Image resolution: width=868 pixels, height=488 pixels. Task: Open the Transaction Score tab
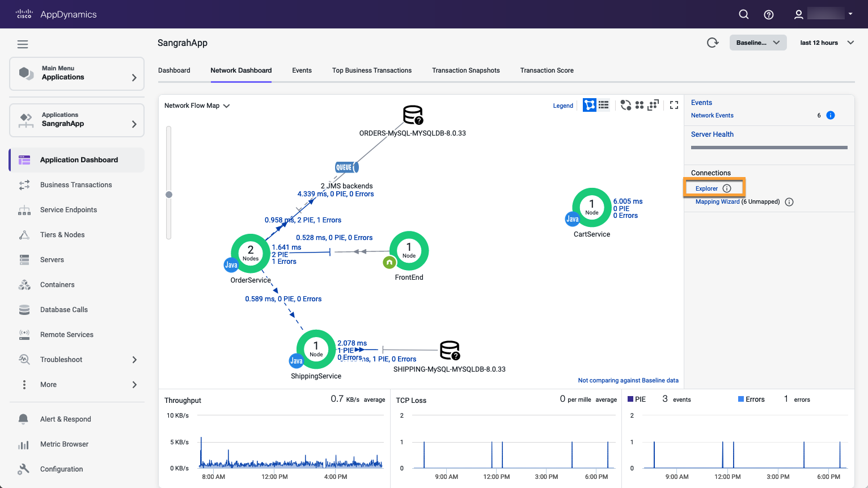(547, 70)
